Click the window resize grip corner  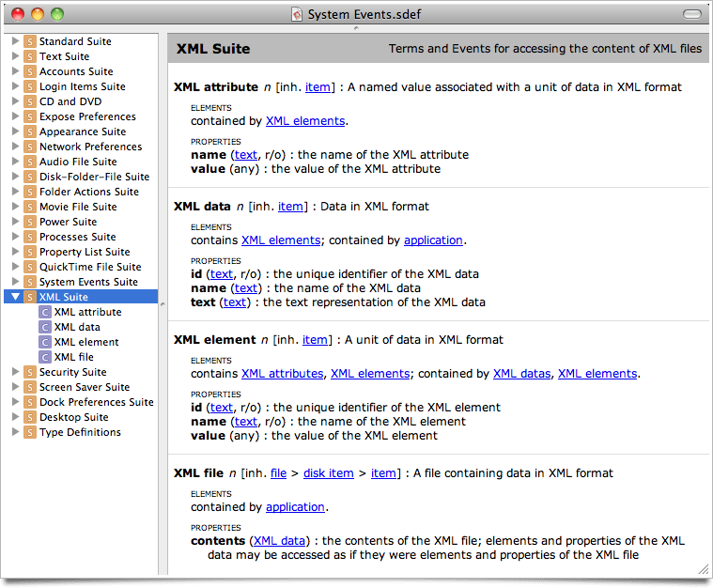(704, 569)
